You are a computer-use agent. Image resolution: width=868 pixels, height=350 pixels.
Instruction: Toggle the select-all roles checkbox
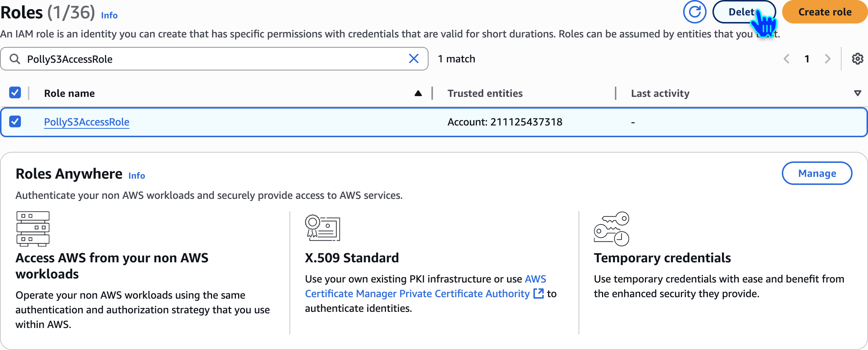(x=15, y=93)
